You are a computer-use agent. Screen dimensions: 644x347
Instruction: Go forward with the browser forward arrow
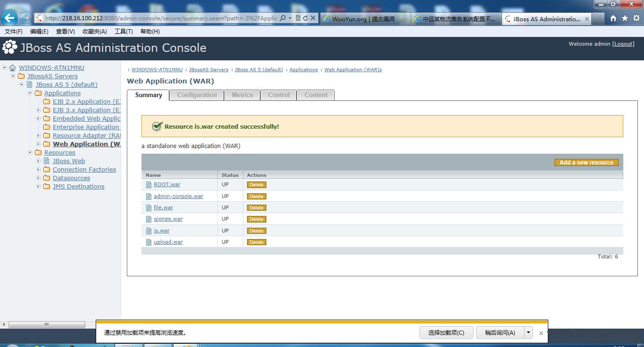click(26, 18)
